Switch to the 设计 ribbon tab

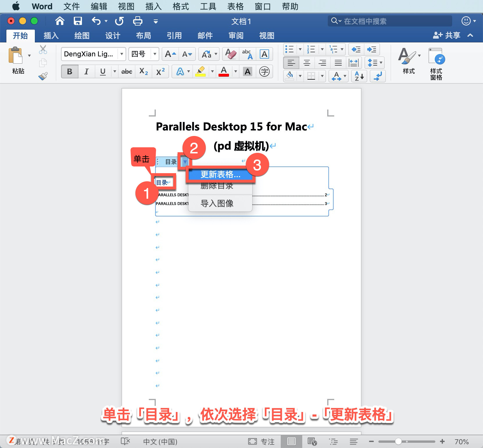(113, 36)
